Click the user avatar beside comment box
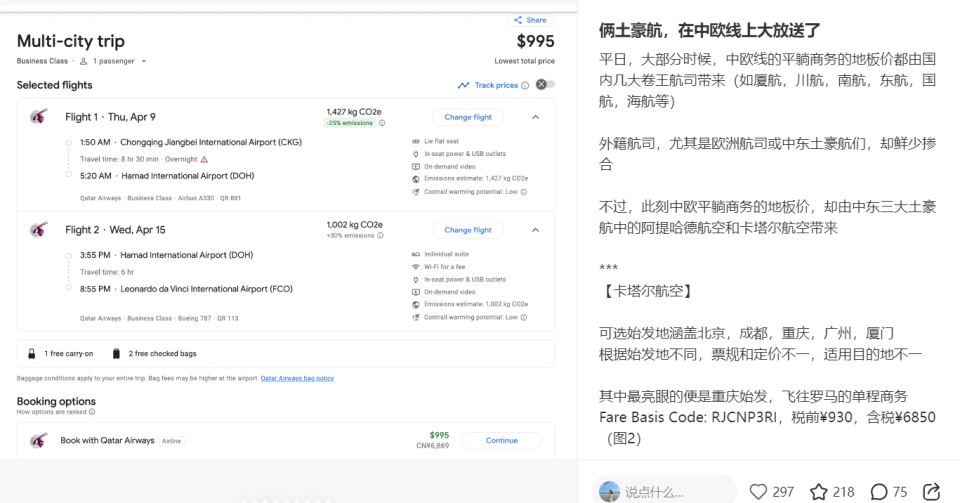The height and width of the screenshot is (503, 960). (x=609, y=491)
